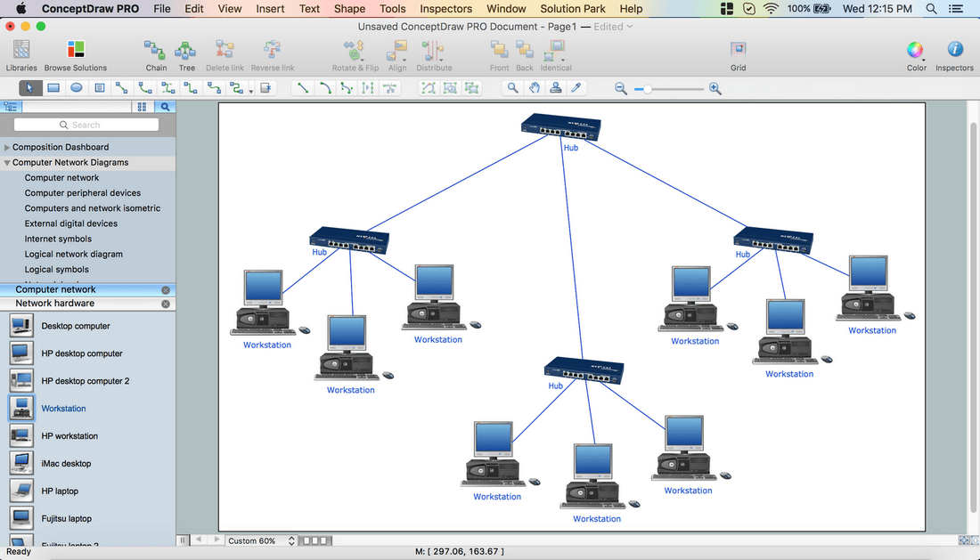980x560 pixels.
Task: Click the zoom in magnifier icon
Action: pyautogui.click(x=715, y=89)
